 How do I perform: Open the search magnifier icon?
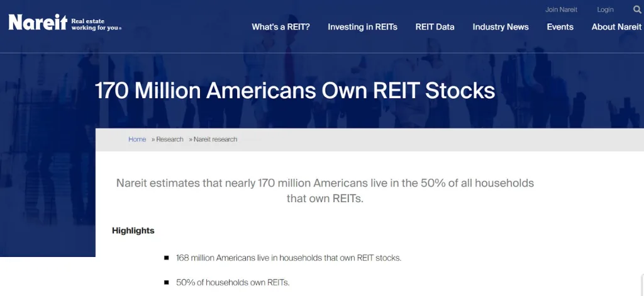(x=637, y=9)
